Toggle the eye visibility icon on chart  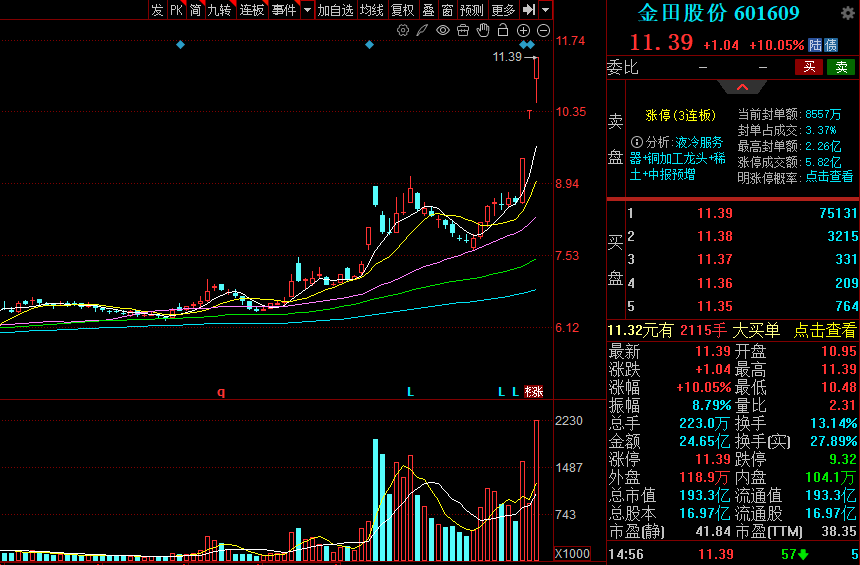443,31
